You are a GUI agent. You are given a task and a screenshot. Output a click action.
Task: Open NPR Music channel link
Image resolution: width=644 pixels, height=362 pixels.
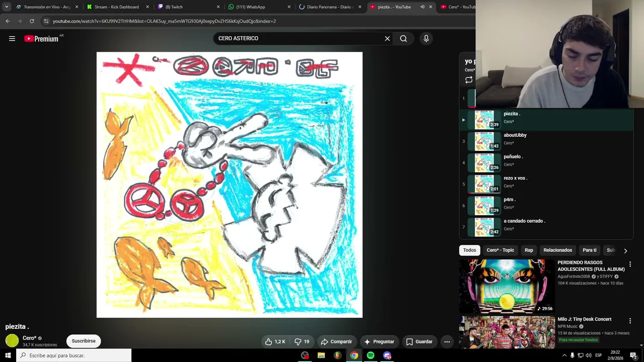[x=568, y=326]
